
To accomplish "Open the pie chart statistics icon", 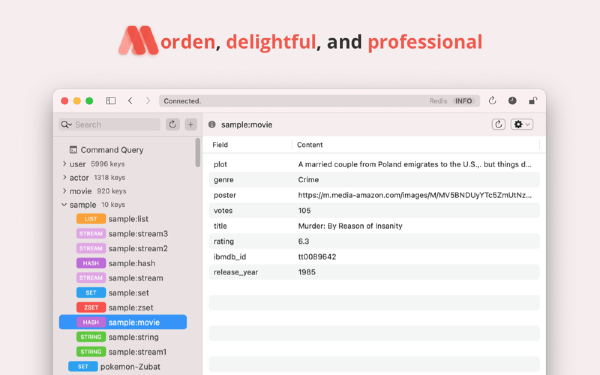I will 512,101.
